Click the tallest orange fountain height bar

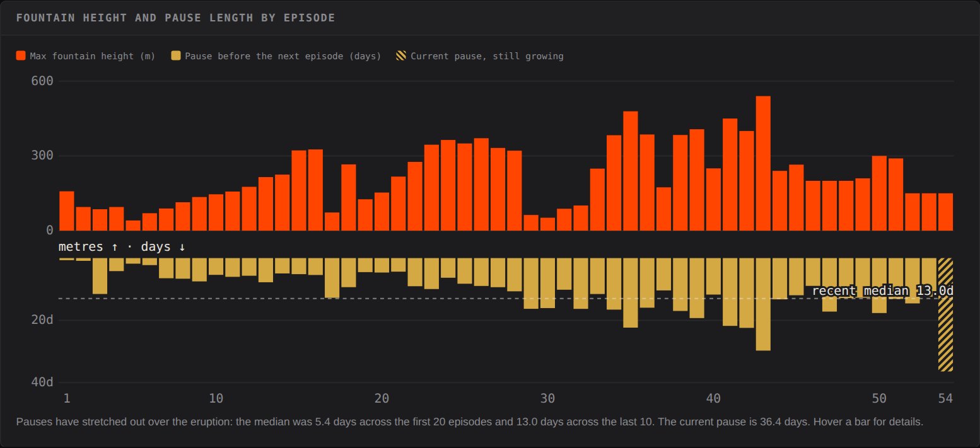(x=763, y=163)
